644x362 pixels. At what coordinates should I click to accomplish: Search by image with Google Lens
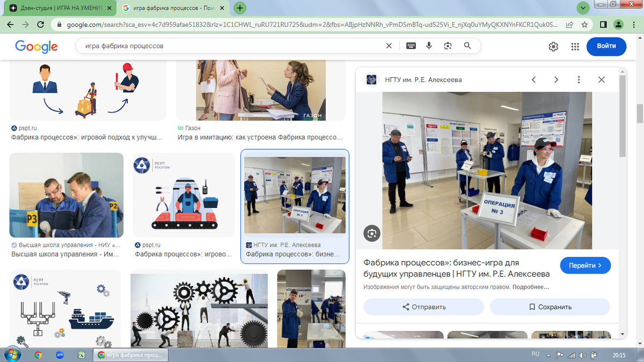tap(448, 46)
